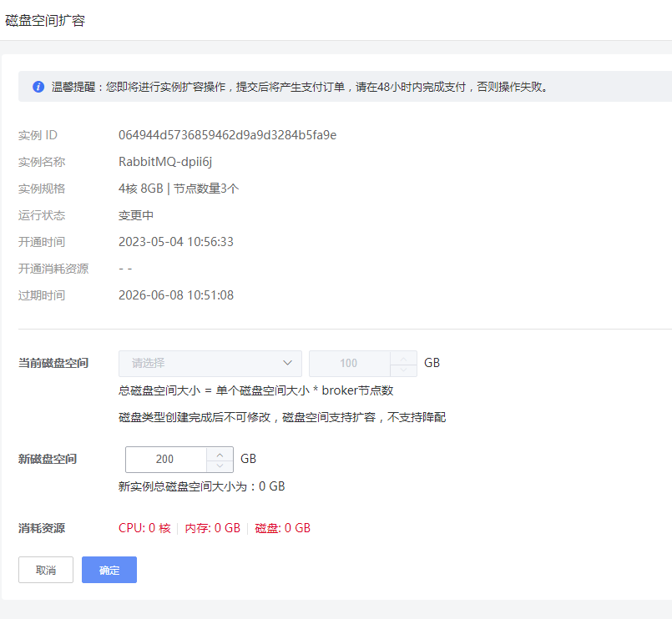The height and width of the screenshot is (619, 672).
Task: Click the down arrow of the current disk space field
Action: point(403,370)
